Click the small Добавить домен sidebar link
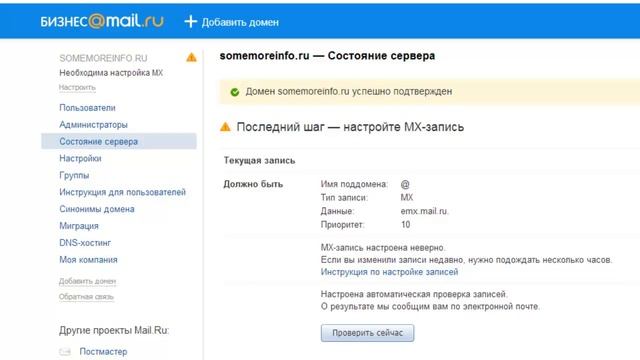This screenshot has width=640, height=360. (87, 281)
